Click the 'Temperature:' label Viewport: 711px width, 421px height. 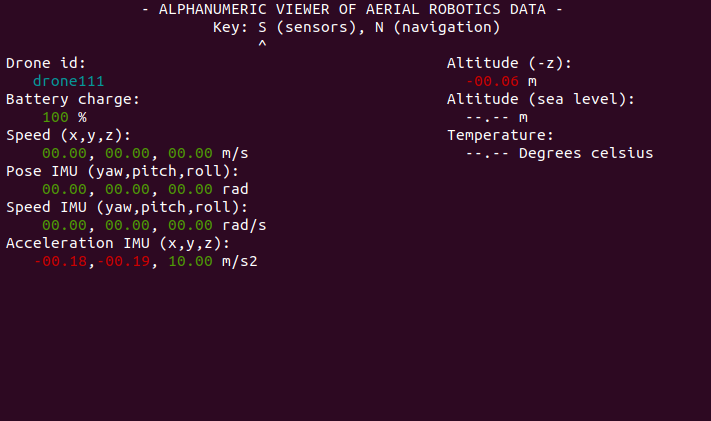tap(501, 135)
